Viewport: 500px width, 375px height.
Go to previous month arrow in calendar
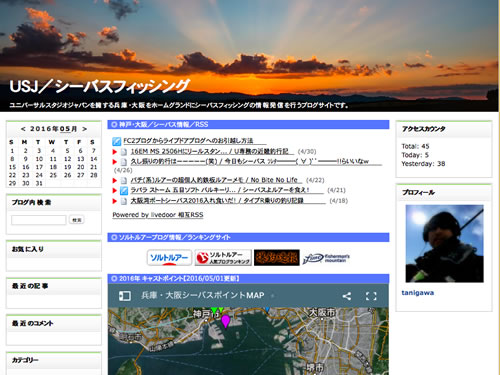[23, 129]
